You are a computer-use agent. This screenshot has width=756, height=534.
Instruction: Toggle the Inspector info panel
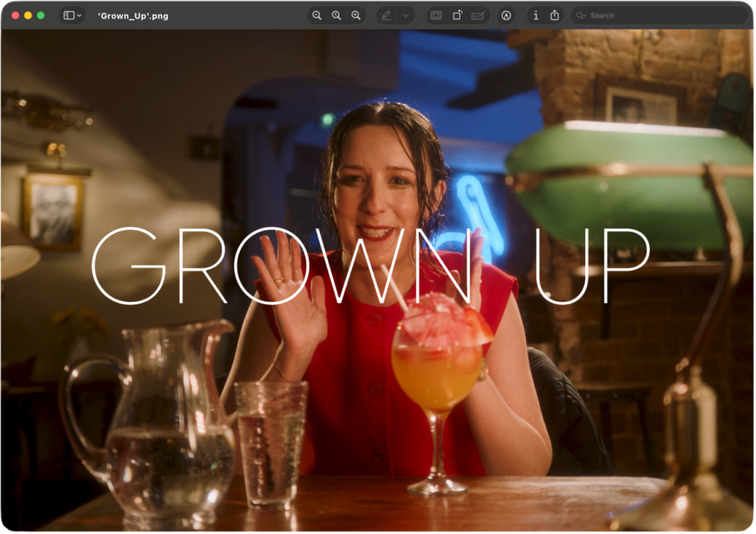tap(535, 16)
